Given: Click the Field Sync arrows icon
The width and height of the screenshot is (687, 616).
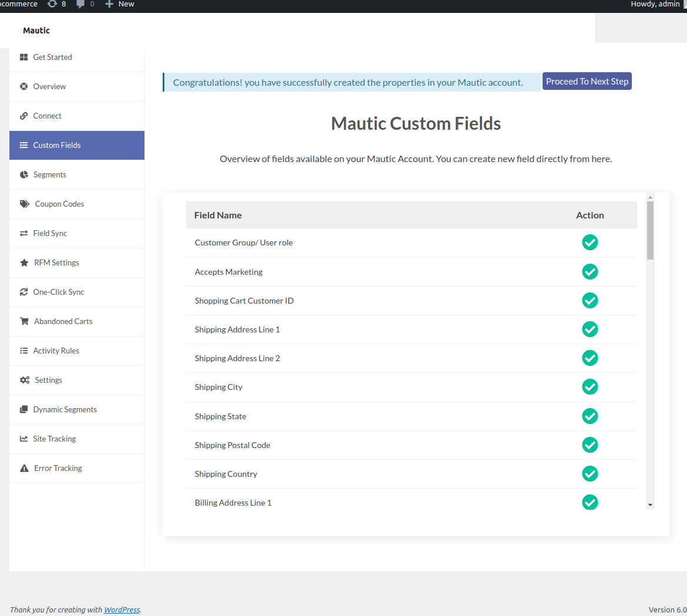Looking at the screenshot, I should [23, 234].
